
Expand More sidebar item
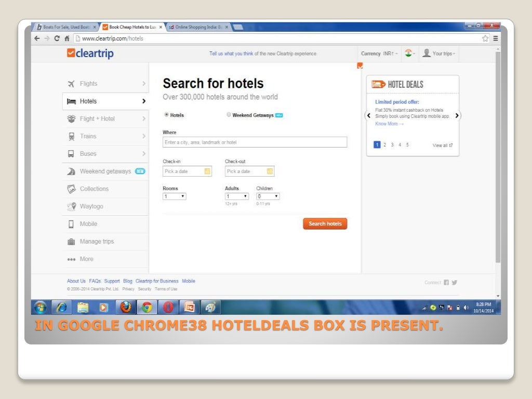(x=105, y=259)
